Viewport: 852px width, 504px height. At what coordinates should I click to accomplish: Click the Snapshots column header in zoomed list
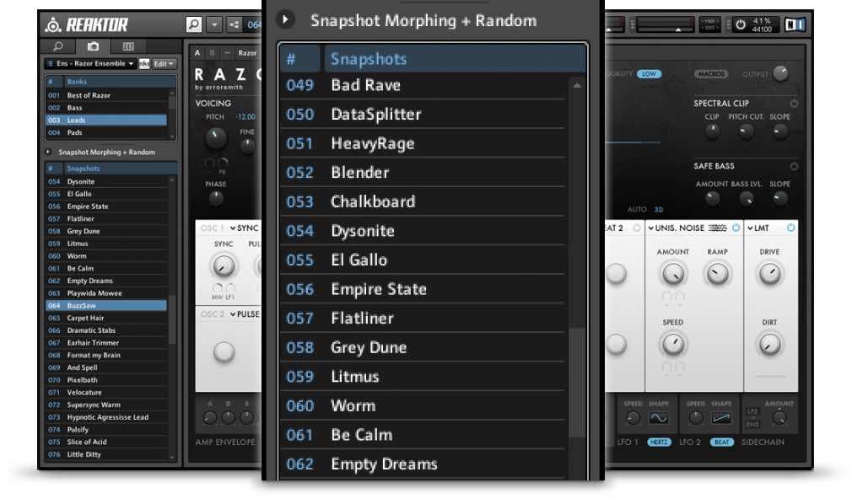(x=455, y=59)
